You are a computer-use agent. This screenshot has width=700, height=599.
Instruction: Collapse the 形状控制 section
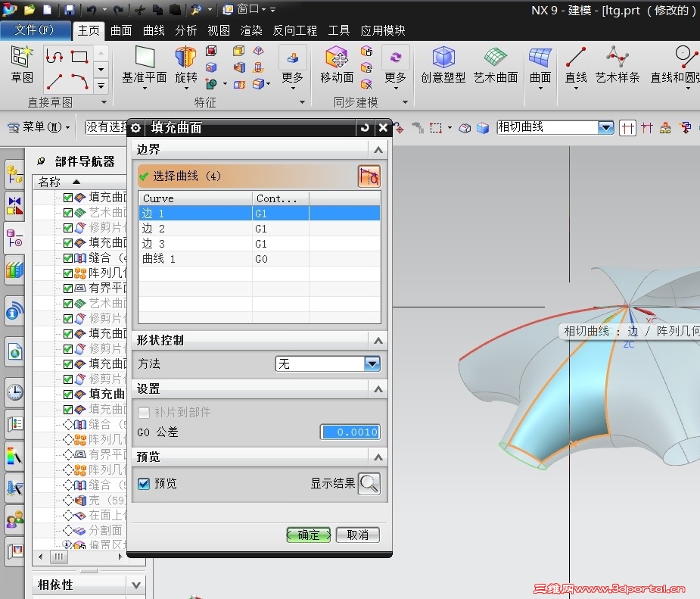378,341
